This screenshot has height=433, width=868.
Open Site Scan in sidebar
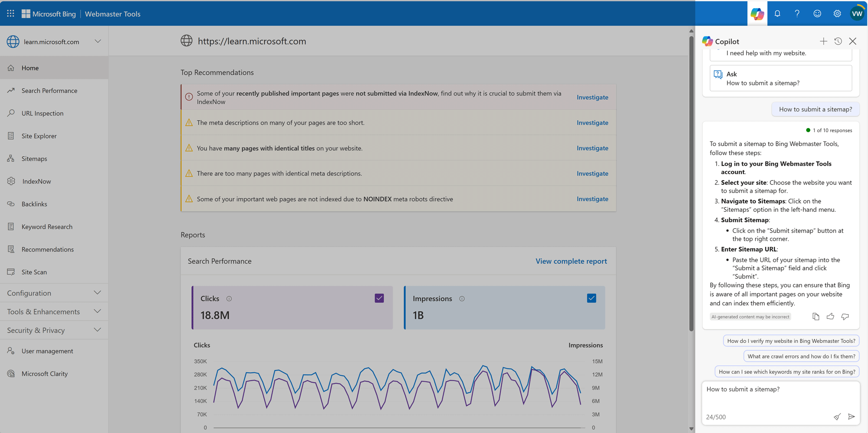tap(54, 272)
